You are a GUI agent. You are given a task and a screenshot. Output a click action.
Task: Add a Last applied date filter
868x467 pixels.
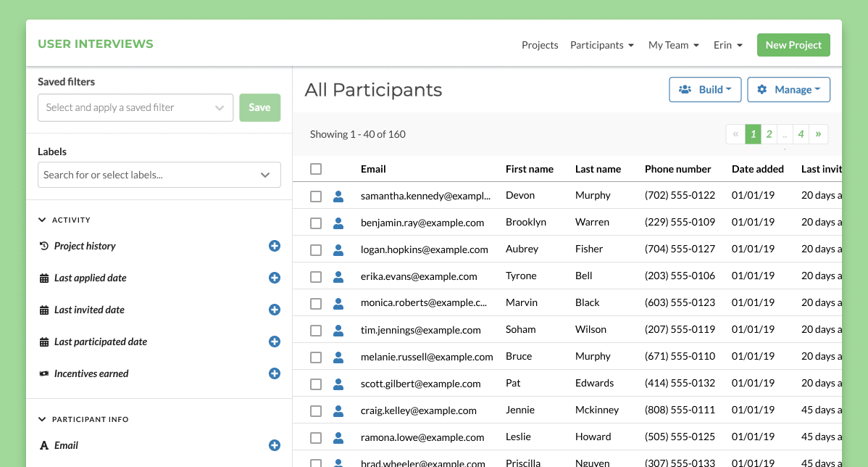point(274,278)
